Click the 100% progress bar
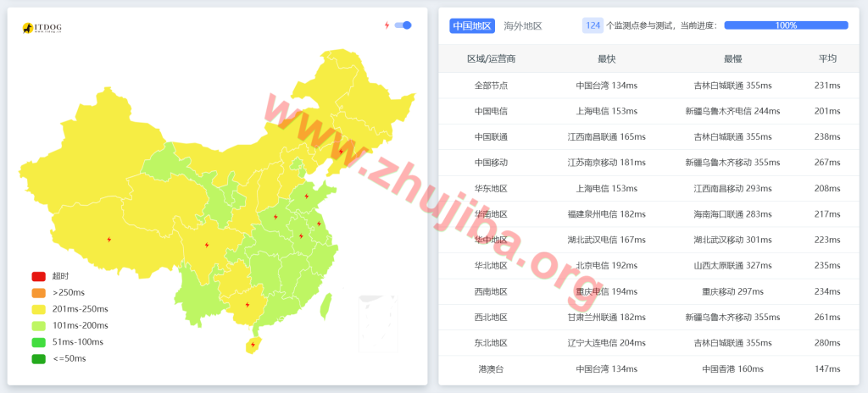This screenshot has height=393, width=868. click(x=786, y=25)
